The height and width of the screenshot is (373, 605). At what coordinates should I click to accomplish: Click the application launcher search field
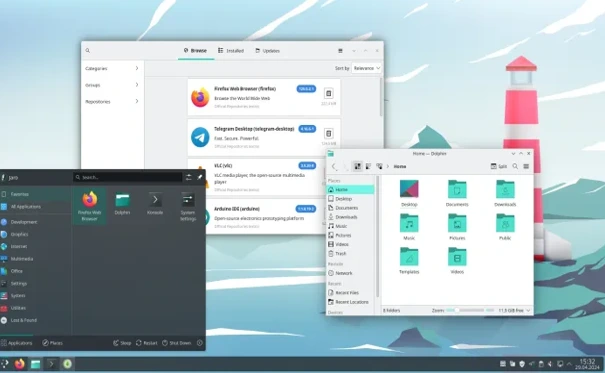(128, 177)
